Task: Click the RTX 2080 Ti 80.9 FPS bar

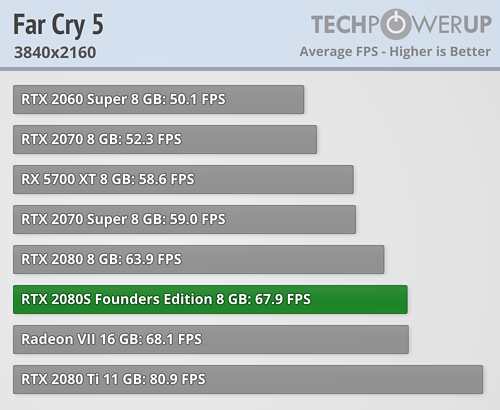Action: (248, 379)
